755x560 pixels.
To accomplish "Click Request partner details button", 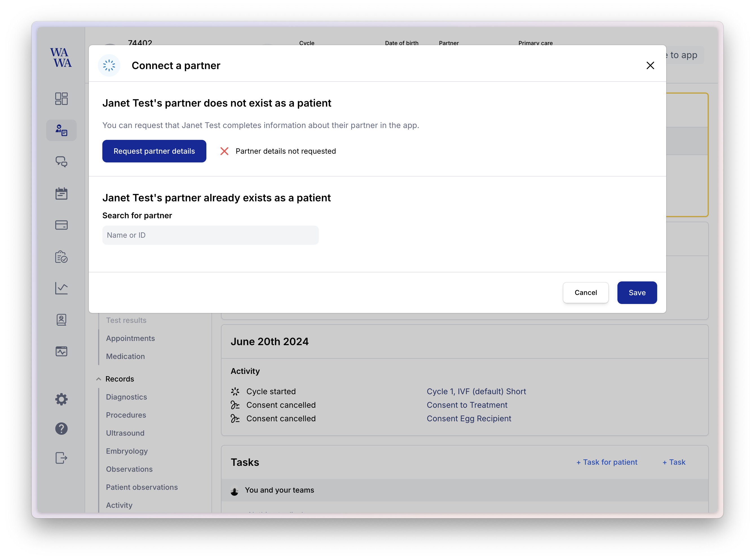I will pyautogui.click(x=154, y=151).
